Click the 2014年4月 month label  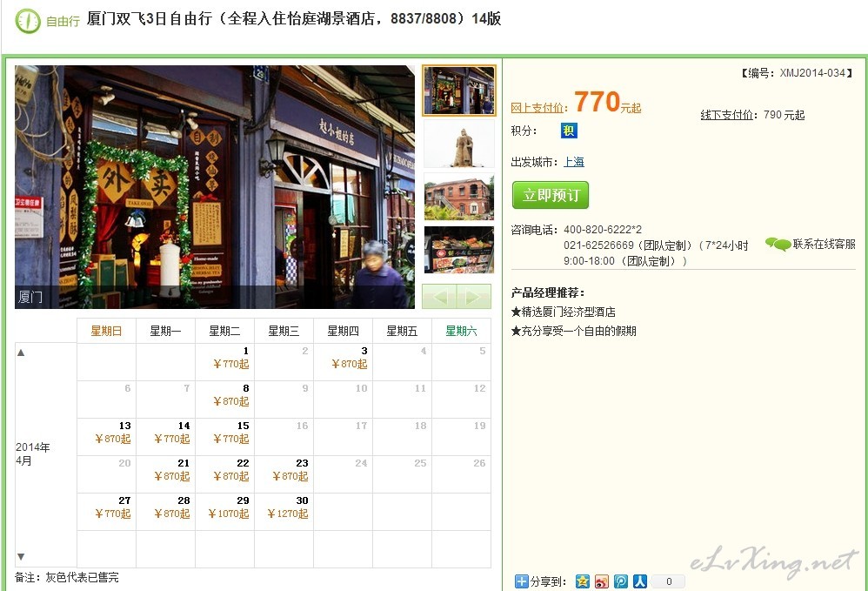coord(33,454)
